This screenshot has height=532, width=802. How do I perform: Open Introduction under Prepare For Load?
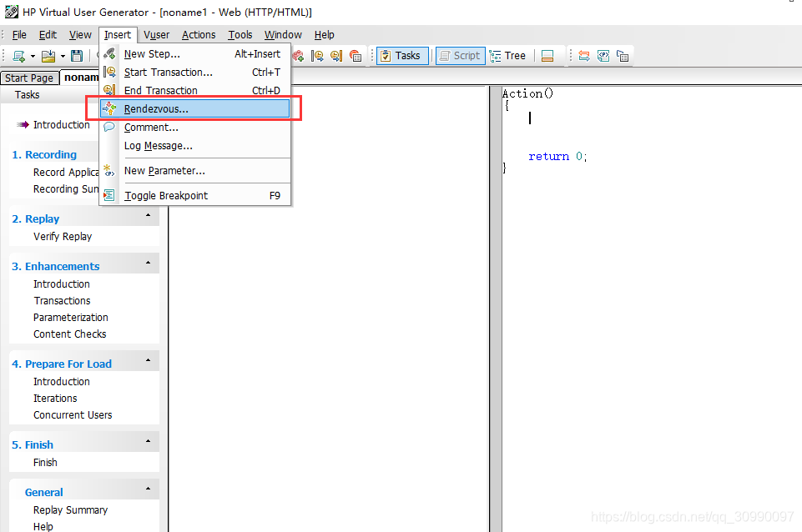[x=62, y=382]
